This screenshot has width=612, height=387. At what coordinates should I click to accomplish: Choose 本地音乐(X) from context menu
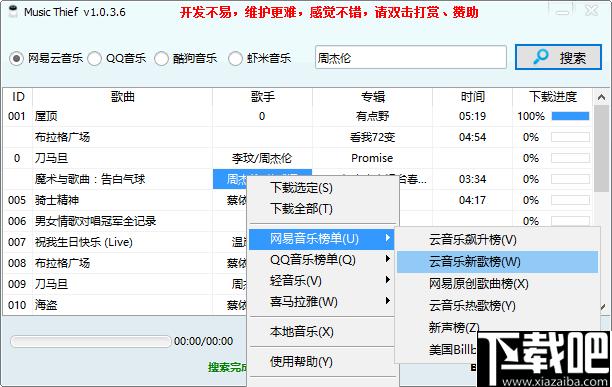pos(302,332)
